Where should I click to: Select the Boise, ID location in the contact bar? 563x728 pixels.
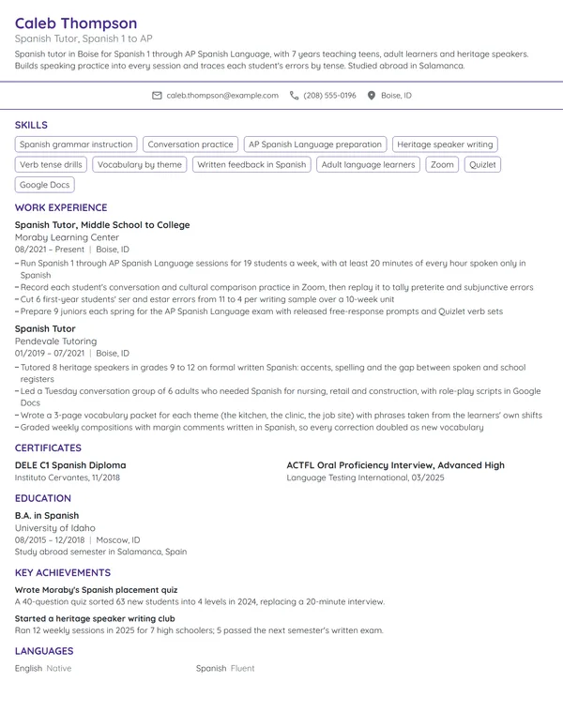tap(396, 95)
